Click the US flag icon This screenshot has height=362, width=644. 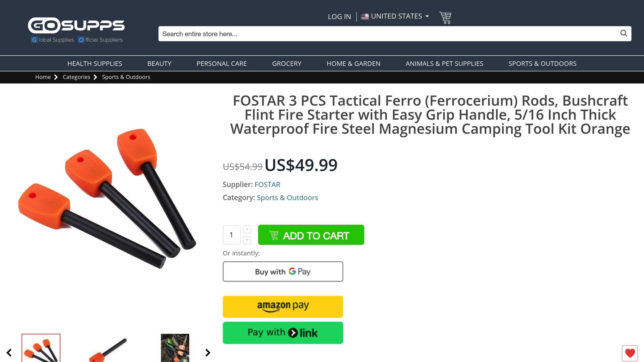(365, 16)
